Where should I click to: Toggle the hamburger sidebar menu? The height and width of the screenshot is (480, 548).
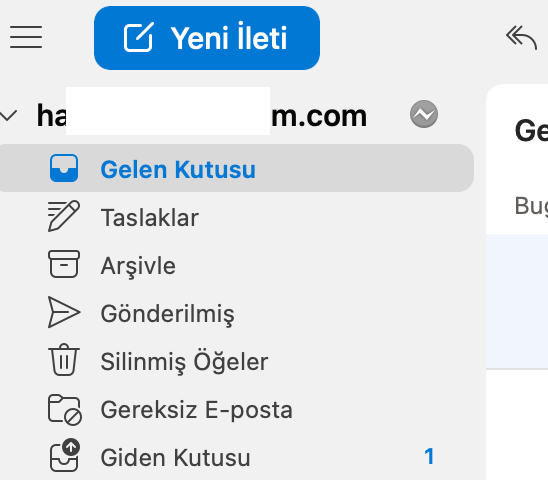(x=26, y=37)
